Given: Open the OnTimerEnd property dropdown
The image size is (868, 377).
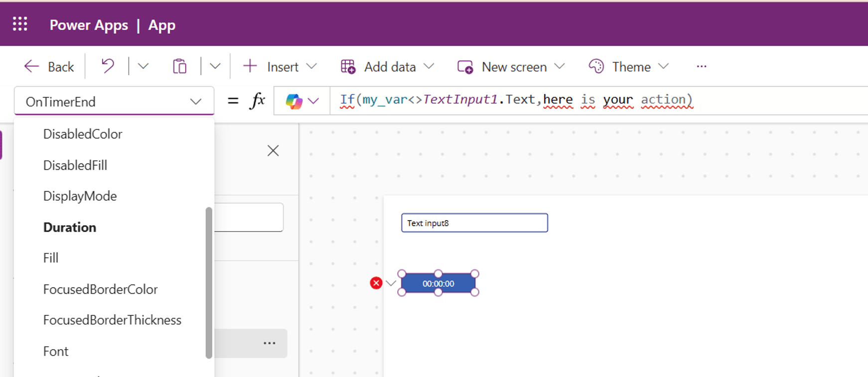Looking at the screenshot, I should point(114,102).
